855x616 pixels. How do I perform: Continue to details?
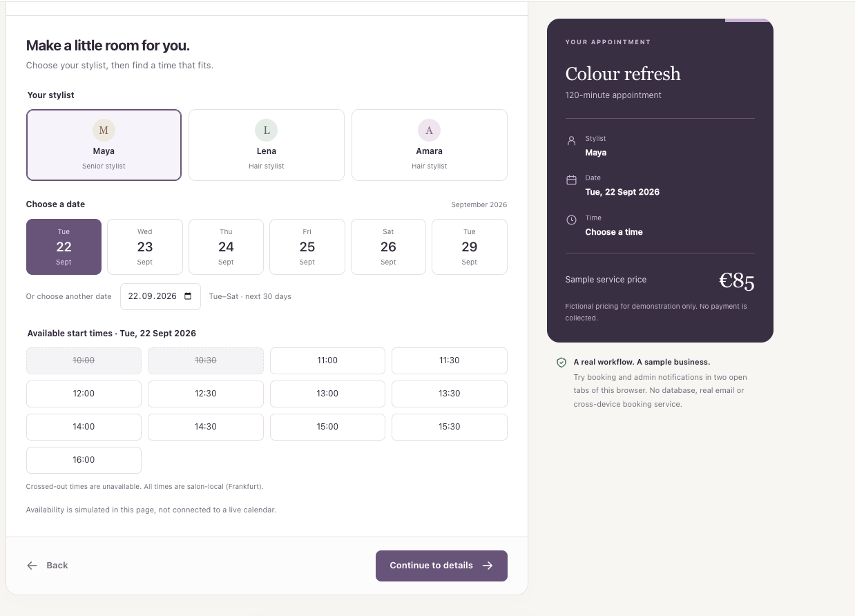[x=441, y=566]
